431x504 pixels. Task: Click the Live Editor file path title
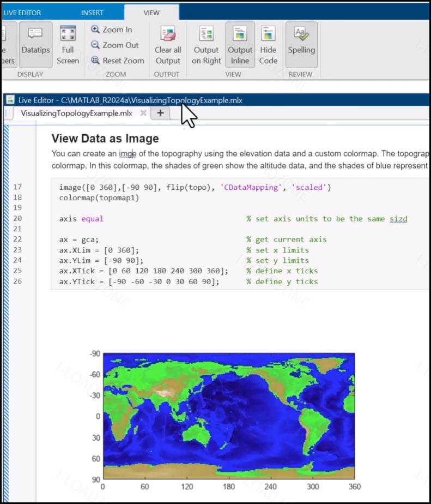coord(130,100)
